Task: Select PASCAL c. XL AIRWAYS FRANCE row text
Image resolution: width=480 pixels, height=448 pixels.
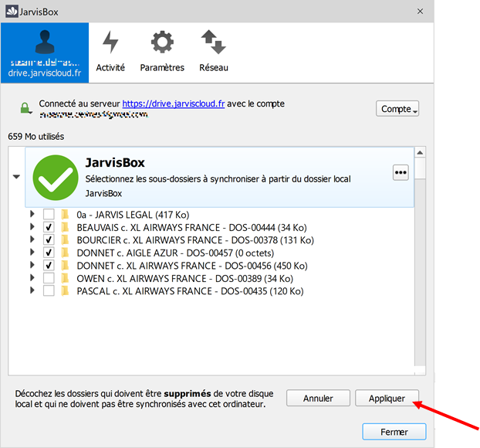Action: click(x=190, y=291)
